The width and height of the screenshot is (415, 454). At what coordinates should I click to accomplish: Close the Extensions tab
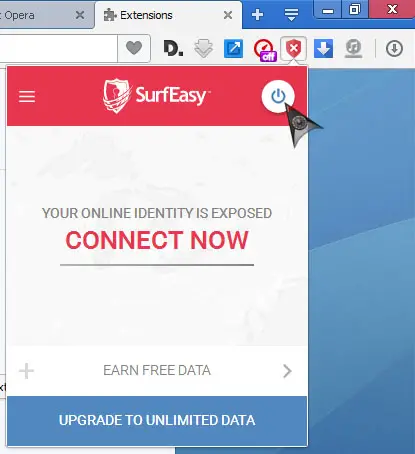[228, 15]
